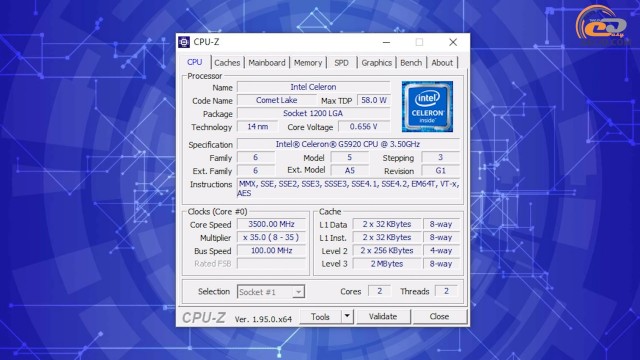This screenshot has width=640, height=360.
Task: Click the CPU-Z app icon in title bar
Action: click(184, 42)
